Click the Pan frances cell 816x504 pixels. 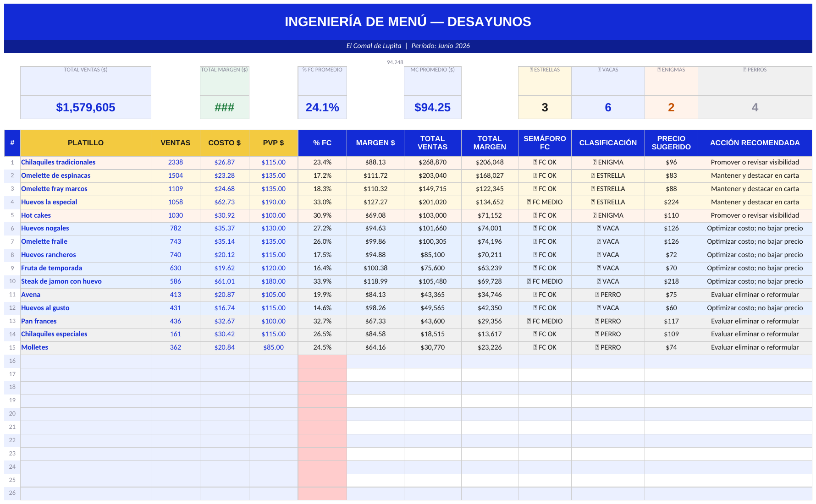click(x=86, y=321)
